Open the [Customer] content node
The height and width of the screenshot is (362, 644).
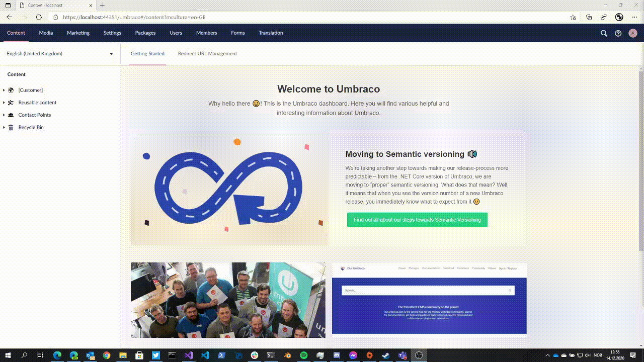tap(31, 90)
